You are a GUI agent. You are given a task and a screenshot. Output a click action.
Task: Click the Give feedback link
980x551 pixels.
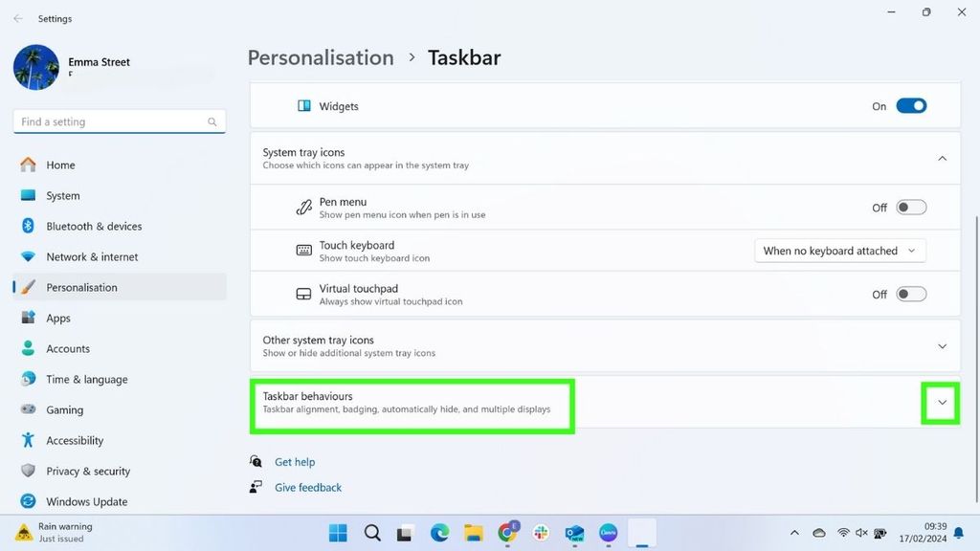pos(307,487)
